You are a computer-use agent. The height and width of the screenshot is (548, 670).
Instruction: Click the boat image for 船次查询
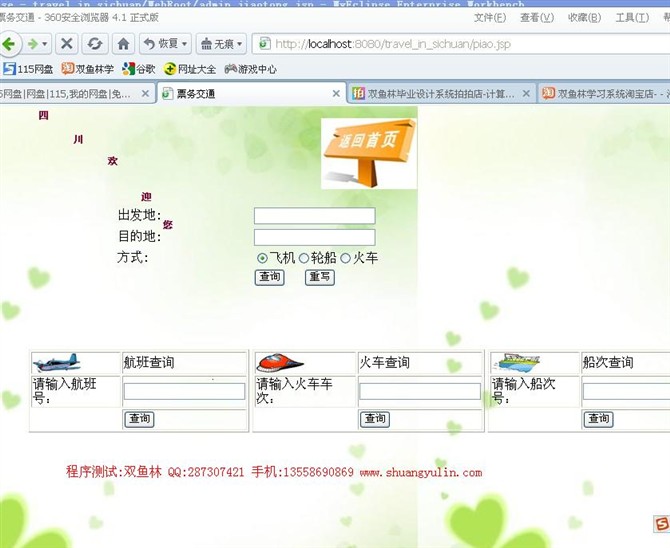pos(519,362)
